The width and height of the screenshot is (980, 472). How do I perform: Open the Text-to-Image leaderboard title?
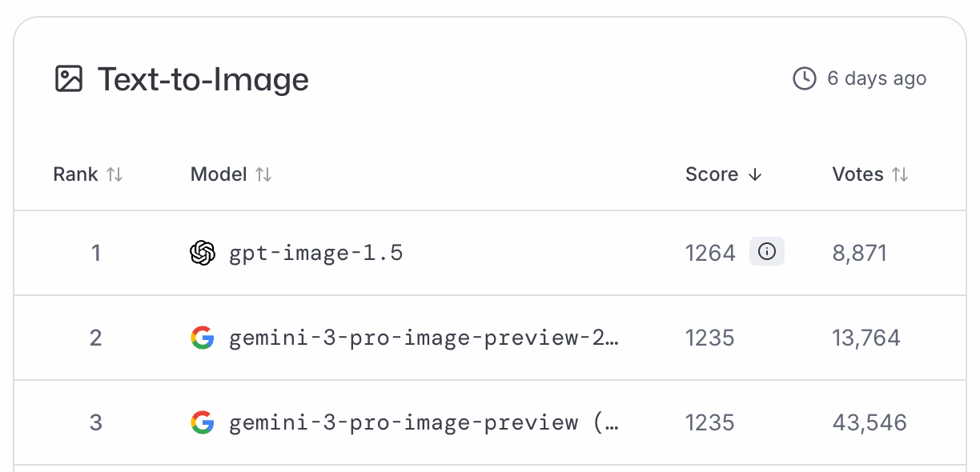[203, 79]
